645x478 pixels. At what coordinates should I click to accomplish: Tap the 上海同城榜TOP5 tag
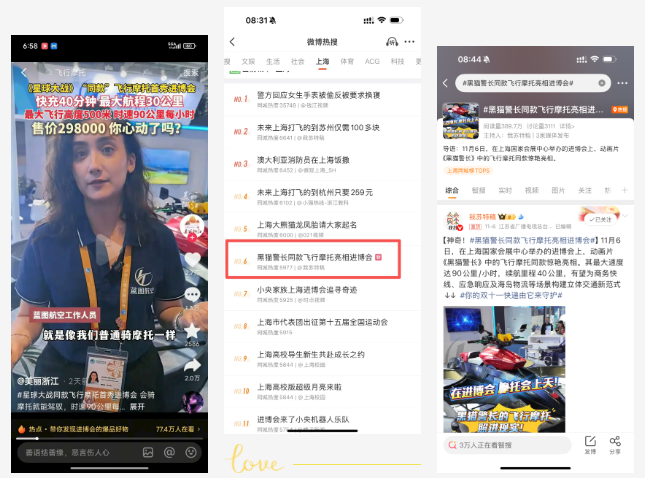pyautogui.click(x=468, y=170)
